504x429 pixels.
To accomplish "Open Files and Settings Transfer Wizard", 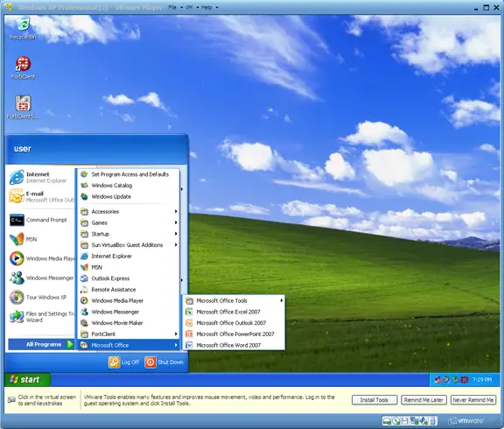I will pos(41,317).
